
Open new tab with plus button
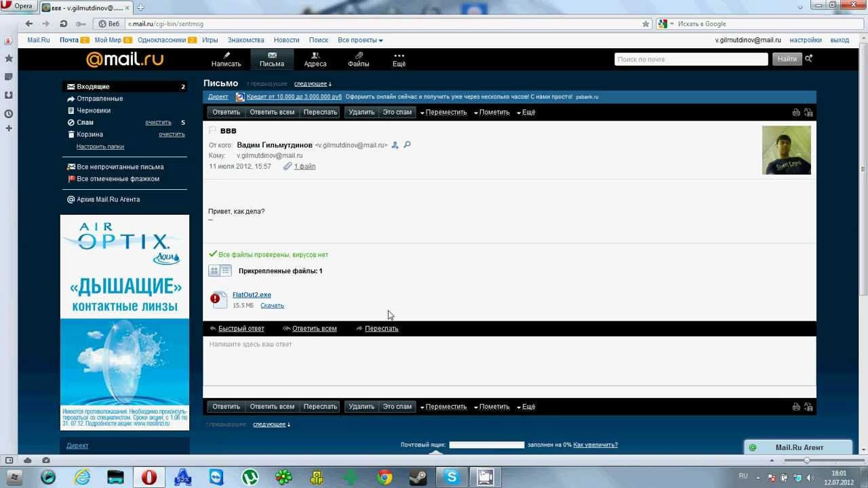click(140, 7)
